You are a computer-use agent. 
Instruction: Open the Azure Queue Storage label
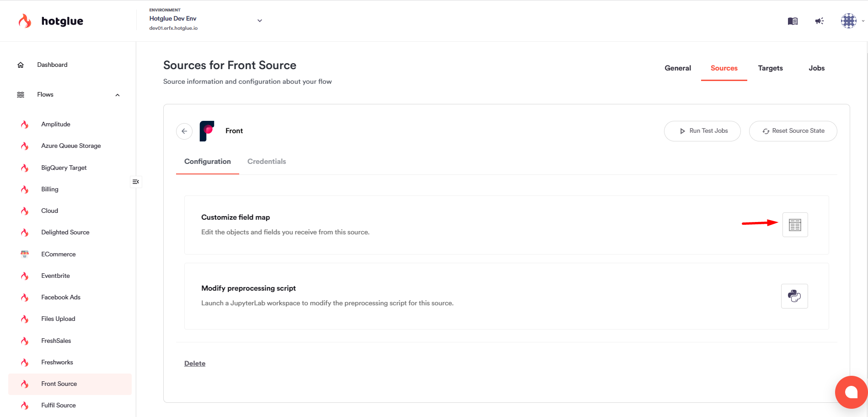[x=71, y=146]
